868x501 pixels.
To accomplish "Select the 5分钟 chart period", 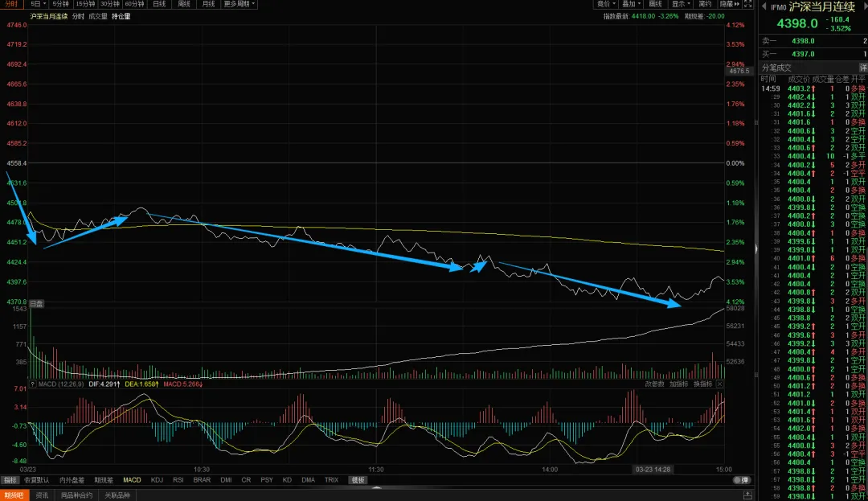I will click(x=61, y=4).
